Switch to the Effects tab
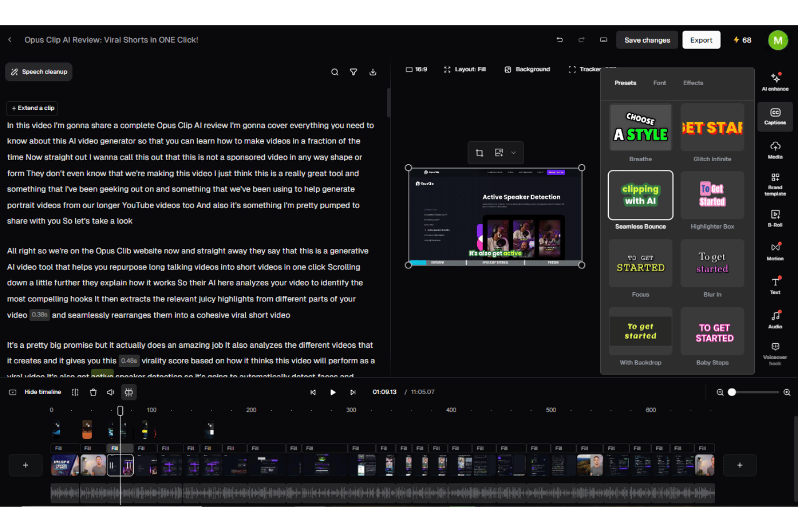Screen dimensions: 798x532 [693, 83]
